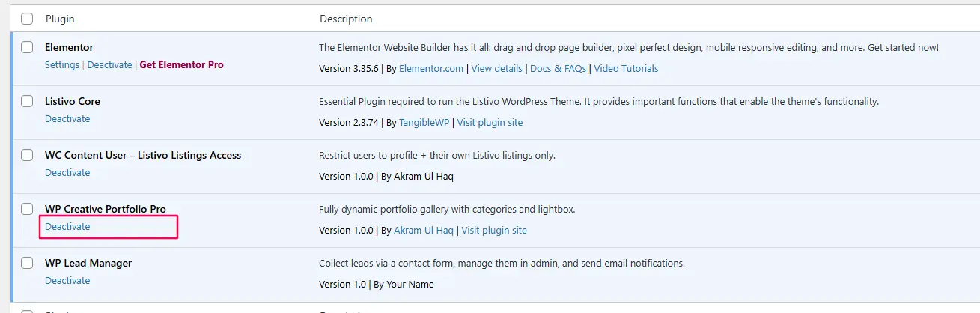Click Listivo Core 'Version 2.3.74' text

pos(349,123)
